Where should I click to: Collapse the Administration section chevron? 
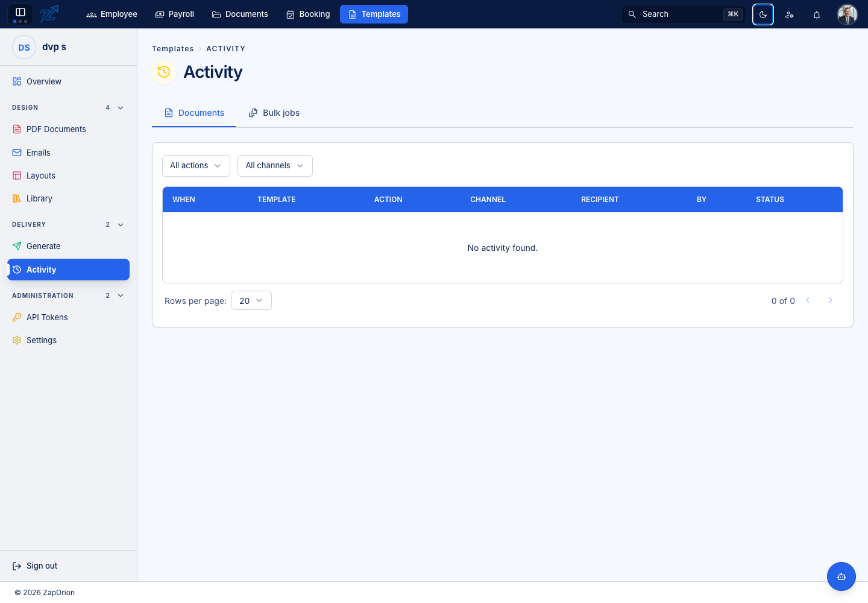point(121,295)
